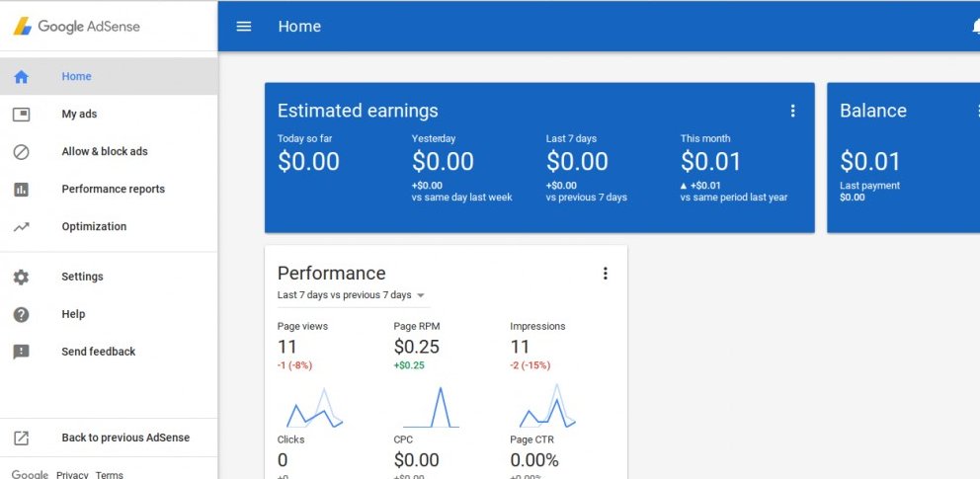The width and height of the screenshot is (980, 479).
Task: Click the Page RPM value $0.25
Action: point(416,346)
